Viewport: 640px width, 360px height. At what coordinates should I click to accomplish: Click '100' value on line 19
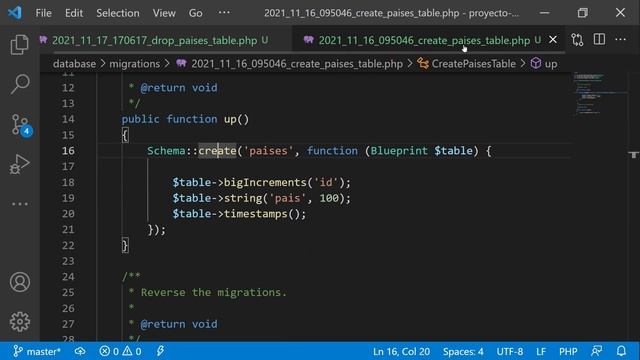329,198
